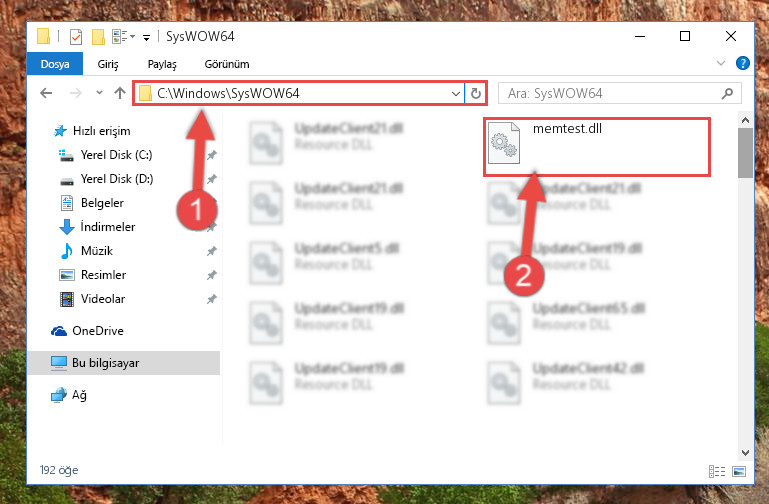Expand the address bar history dropdown
The width and height of the screenshot is (769, 504).
(x=456, y=93)
